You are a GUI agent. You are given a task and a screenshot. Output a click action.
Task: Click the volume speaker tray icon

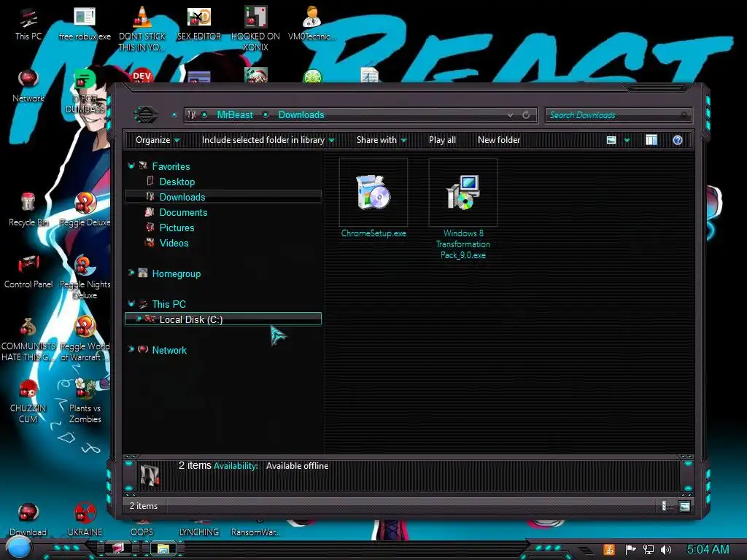665,550
